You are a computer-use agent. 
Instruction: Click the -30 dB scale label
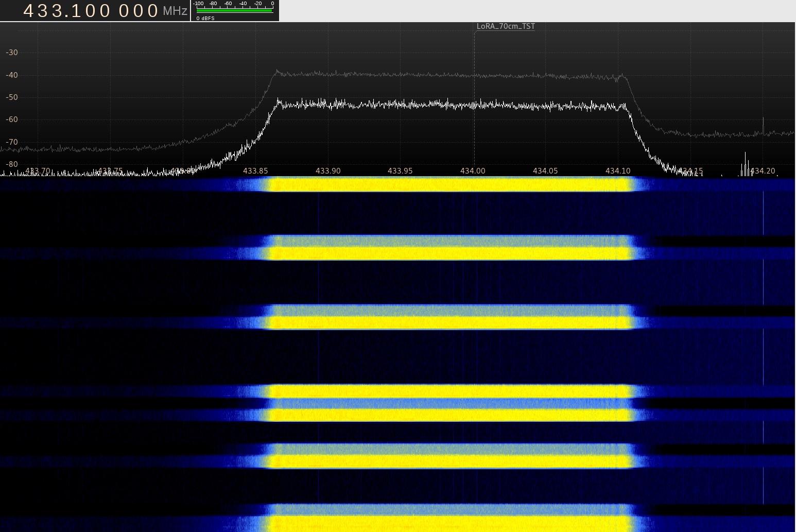11,53
